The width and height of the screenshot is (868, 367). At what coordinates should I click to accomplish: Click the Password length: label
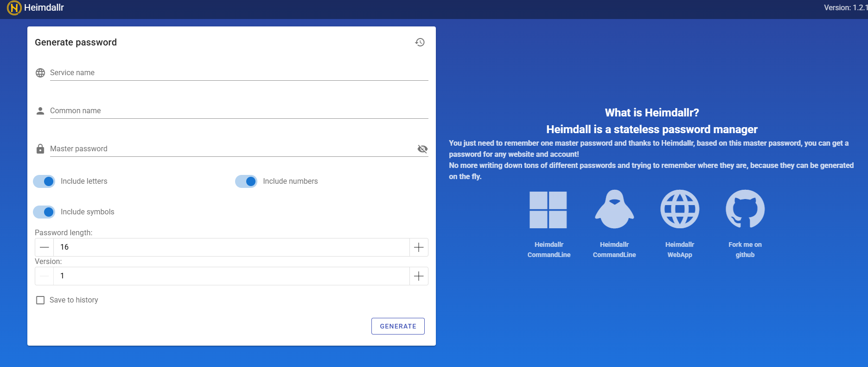64,232
